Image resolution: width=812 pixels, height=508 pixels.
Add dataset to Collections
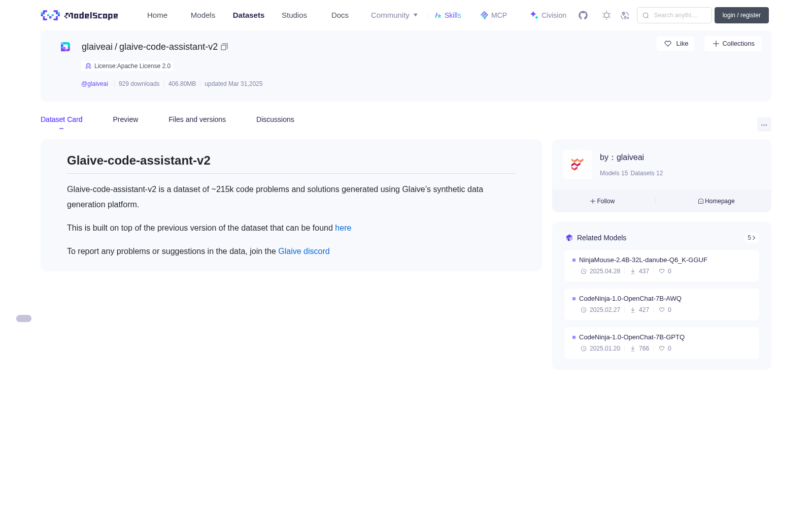[733, 44]
